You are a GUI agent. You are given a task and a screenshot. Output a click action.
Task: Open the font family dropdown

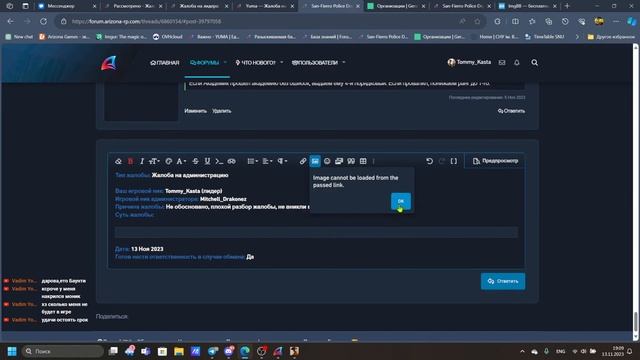tap(181, 161)
